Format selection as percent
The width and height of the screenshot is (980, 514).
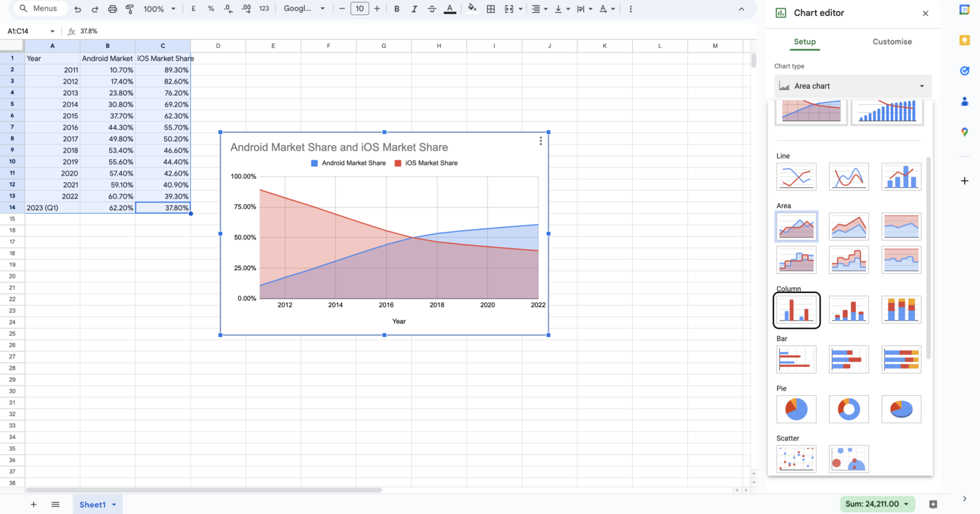tap(211, 8)
